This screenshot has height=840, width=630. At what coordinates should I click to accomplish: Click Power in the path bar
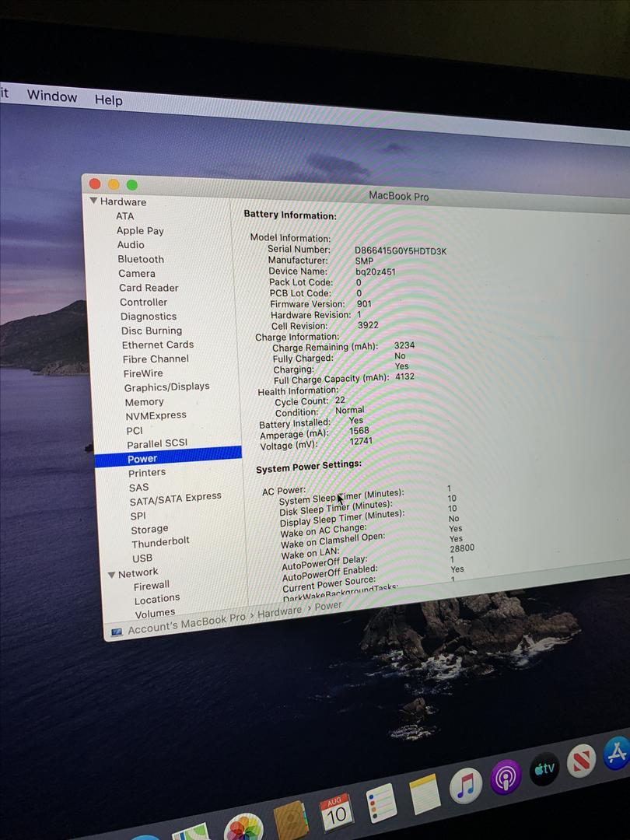pyautogui.click(x=328, y=606)
